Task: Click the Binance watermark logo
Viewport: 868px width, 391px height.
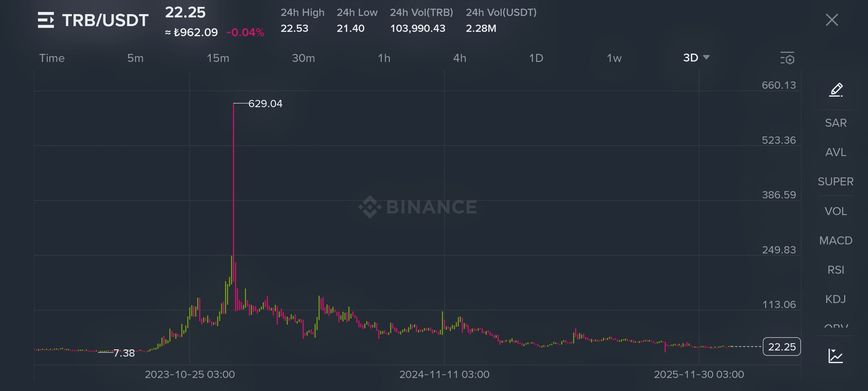Action: point(418,207)
